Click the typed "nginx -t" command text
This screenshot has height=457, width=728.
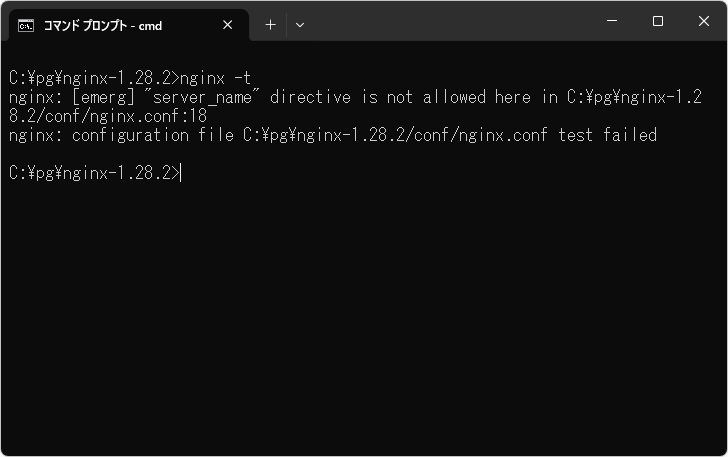pyautogui.click(x=215, y=78)
